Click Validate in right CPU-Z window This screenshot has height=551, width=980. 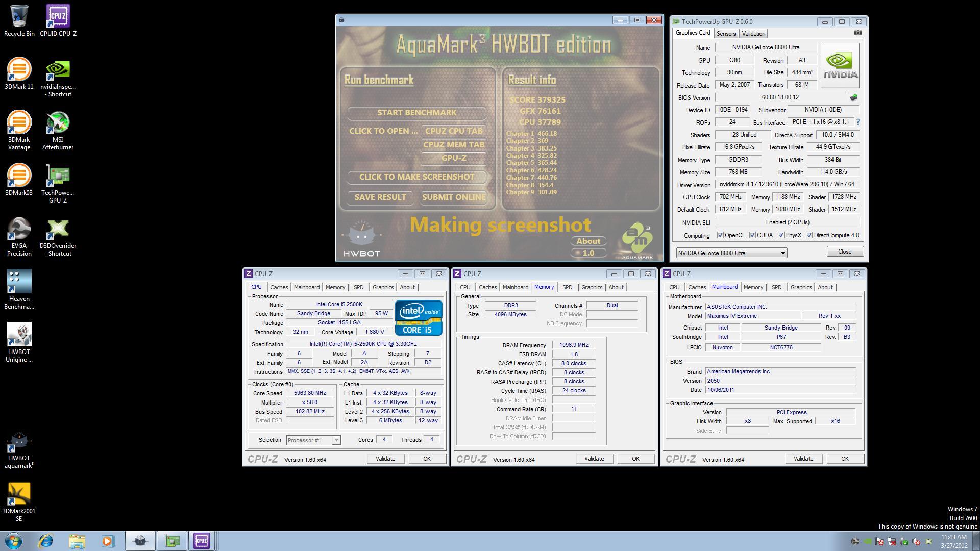[803, 459]
